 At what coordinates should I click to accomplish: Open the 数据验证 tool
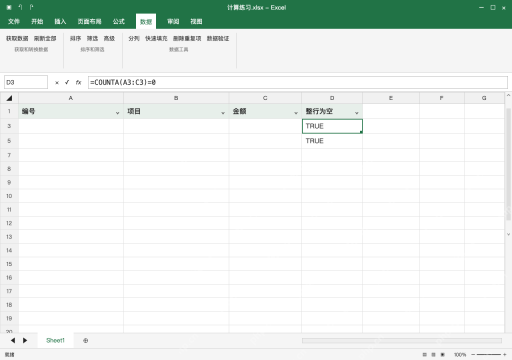pyautogui.click(x=218, y=38)
